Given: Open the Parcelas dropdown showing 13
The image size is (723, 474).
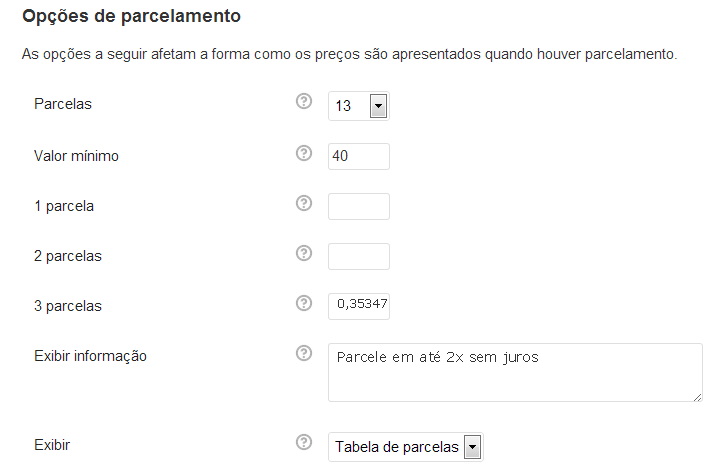Looking at the screenshot, I should click(358, 105).
